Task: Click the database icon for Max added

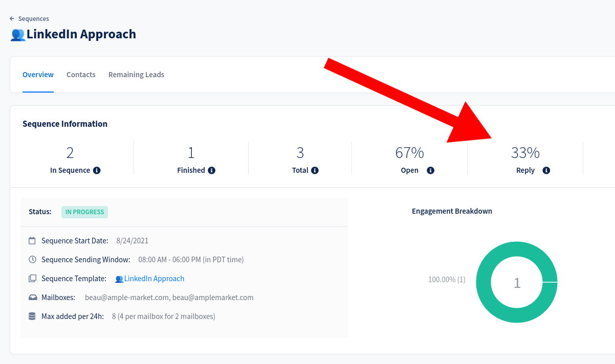Action: click(x=32, y=316)
